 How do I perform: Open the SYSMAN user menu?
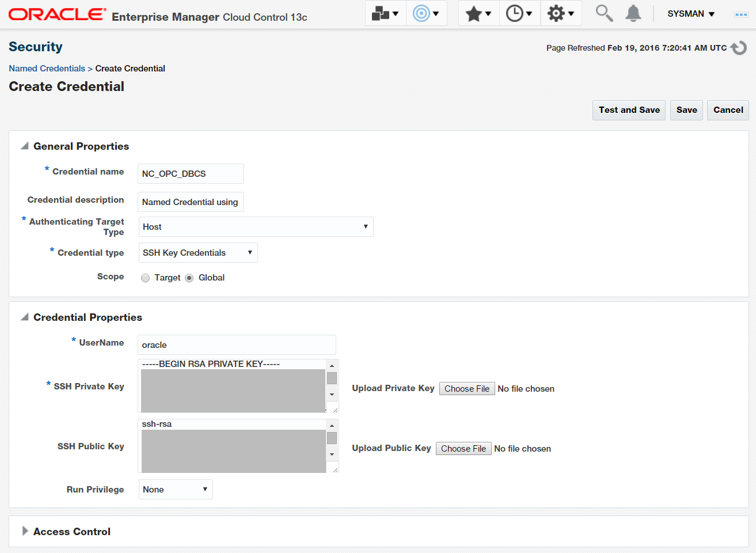point(691,14)
